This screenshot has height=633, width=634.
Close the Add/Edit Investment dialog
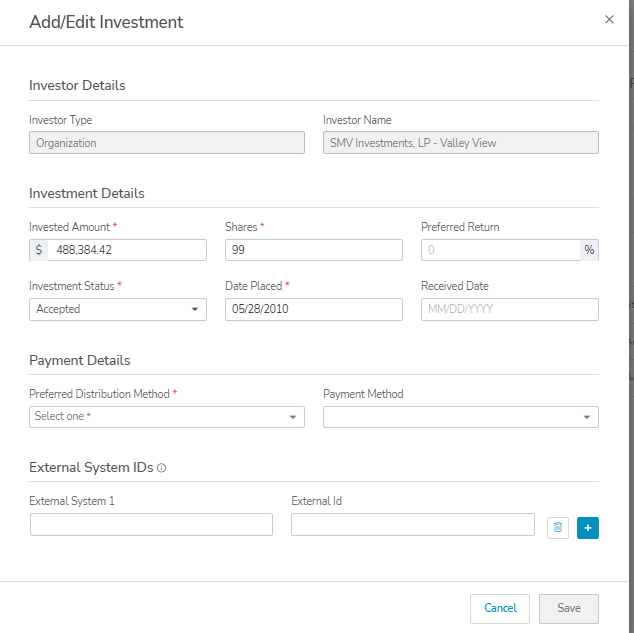(609, 20)
